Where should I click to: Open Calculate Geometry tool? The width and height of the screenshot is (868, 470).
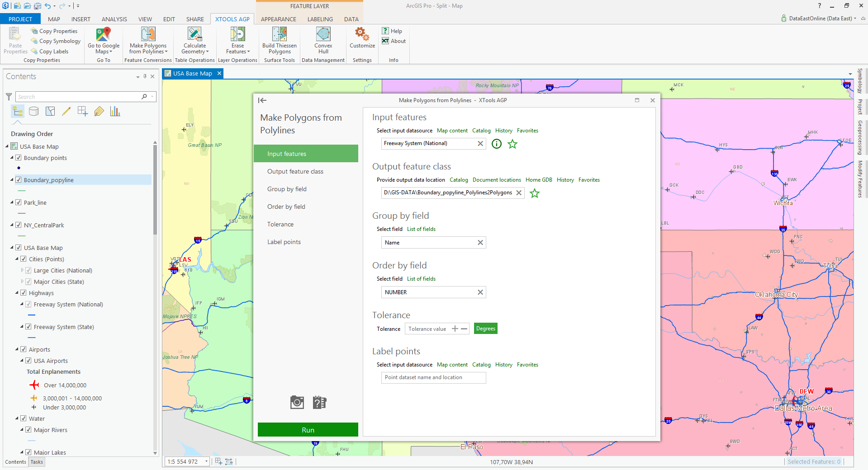coord(194,40)
